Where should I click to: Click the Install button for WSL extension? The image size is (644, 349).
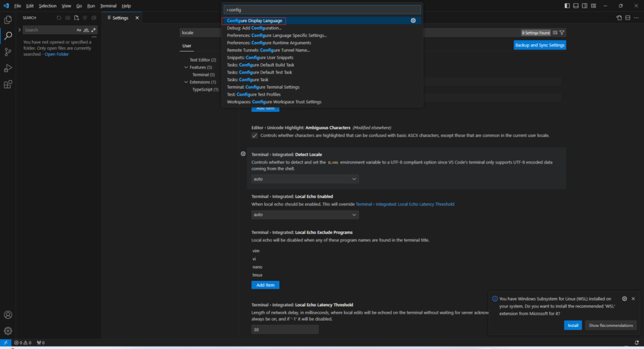pyautogui.click(x=572, y=326)
